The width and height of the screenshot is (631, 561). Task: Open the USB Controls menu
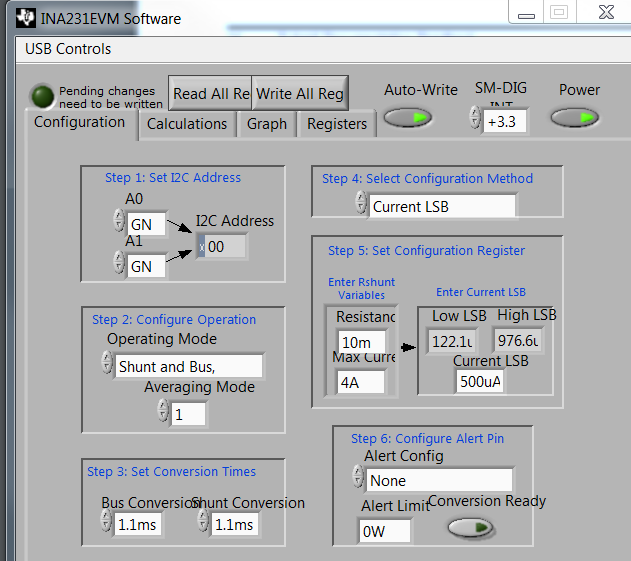pos(68,49)
